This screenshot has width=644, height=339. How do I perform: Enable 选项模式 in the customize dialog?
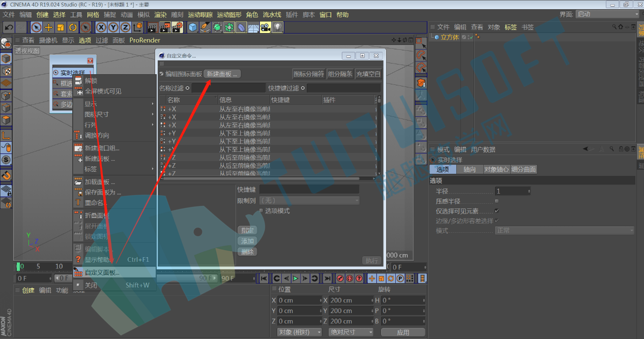(261, 210)
